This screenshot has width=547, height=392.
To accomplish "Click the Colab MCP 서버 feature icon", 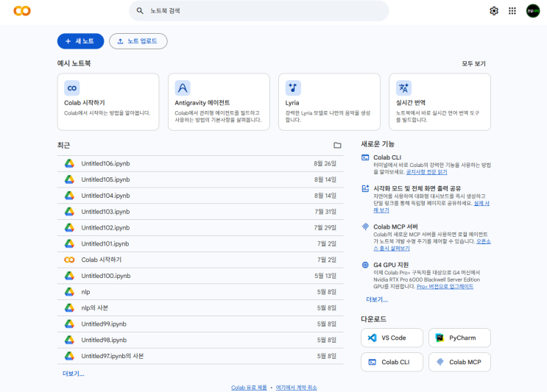I will [x=365, y=227].
